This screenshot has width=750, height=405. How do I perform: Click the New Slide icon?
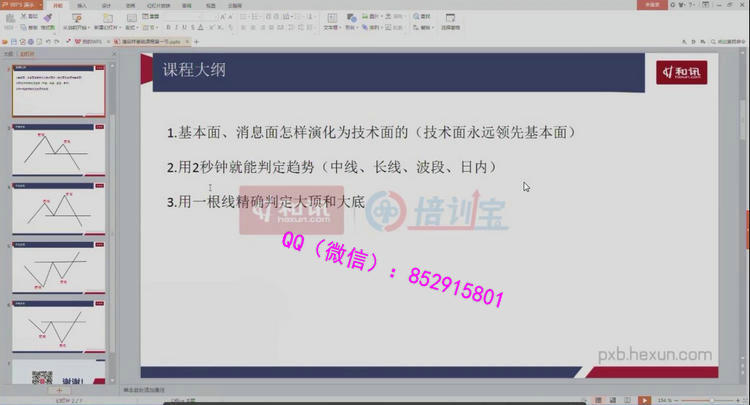[x=106, y=19]
